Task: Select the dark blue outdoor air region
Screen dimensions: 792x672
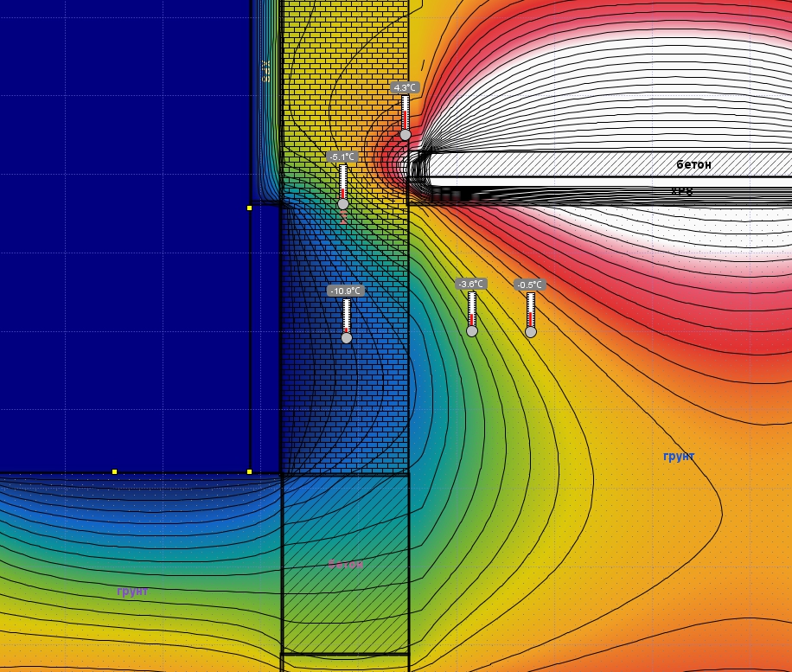Action: (x=125, y=235)
